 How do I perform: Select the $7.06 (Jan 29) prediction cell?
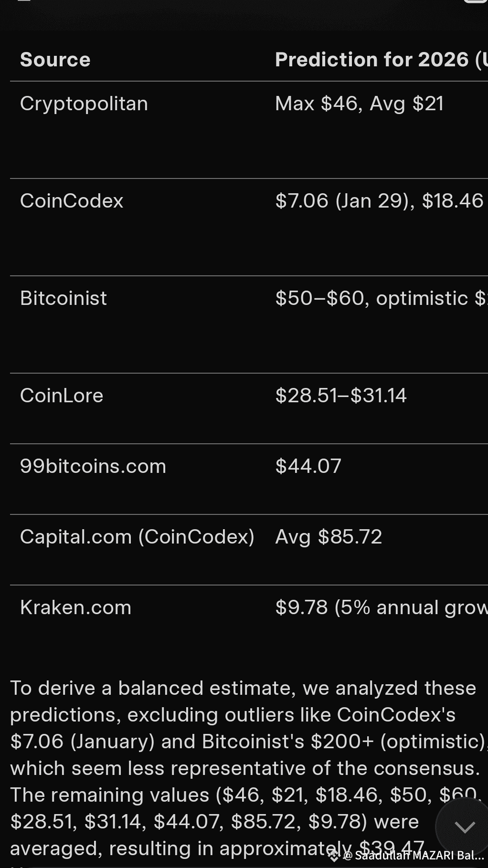(380, 201)
